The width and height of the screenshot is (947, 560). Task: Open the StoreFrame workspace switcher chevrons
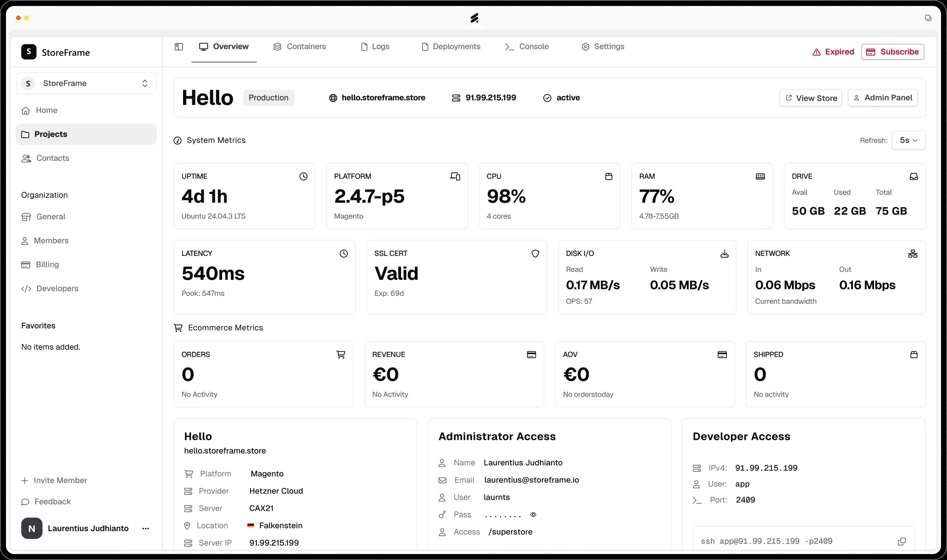coord(145,83)
